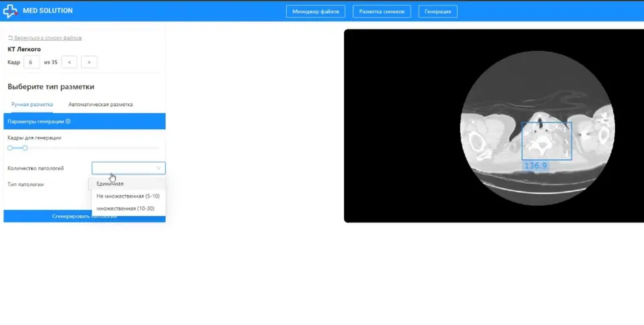Viewport: 644px width, 325px height.
Task: Click the Кадр number input field
Action: [x=32, y=62]
